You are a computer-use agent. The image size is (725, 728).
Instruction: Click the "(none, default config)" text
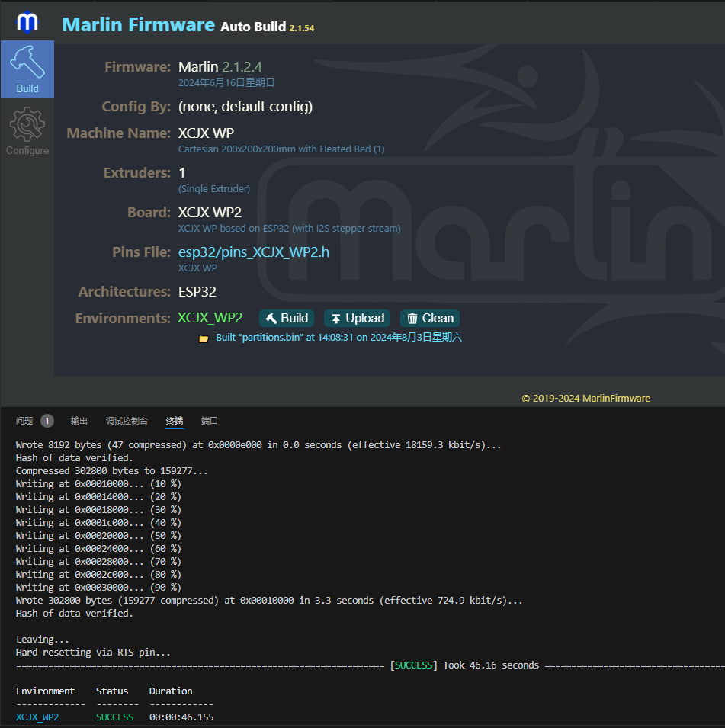click(245, 107)
